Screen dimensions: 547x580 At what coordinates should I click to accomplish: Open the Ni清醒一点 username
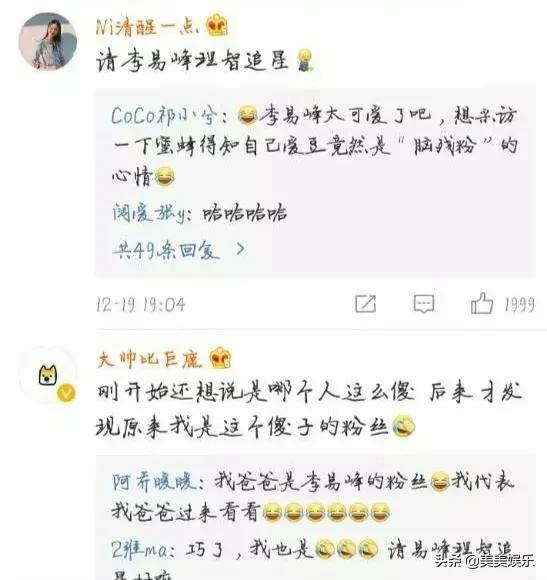coord(147,27)
